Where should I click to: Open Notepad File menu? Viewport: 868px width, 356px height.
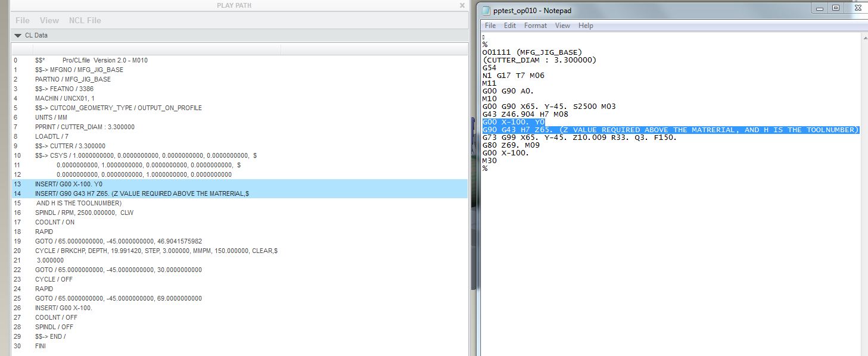490,26
